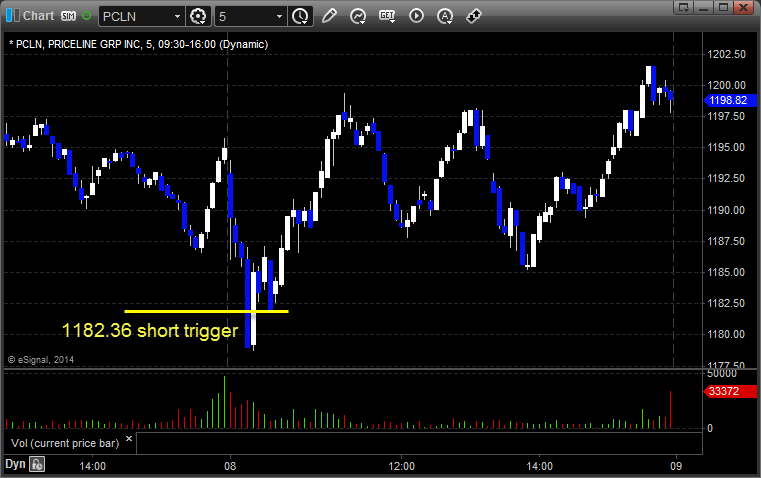Viewport: 761px width, 478px height.
Task: Click the 12:00 time axis label
Action: pos(401,466)
